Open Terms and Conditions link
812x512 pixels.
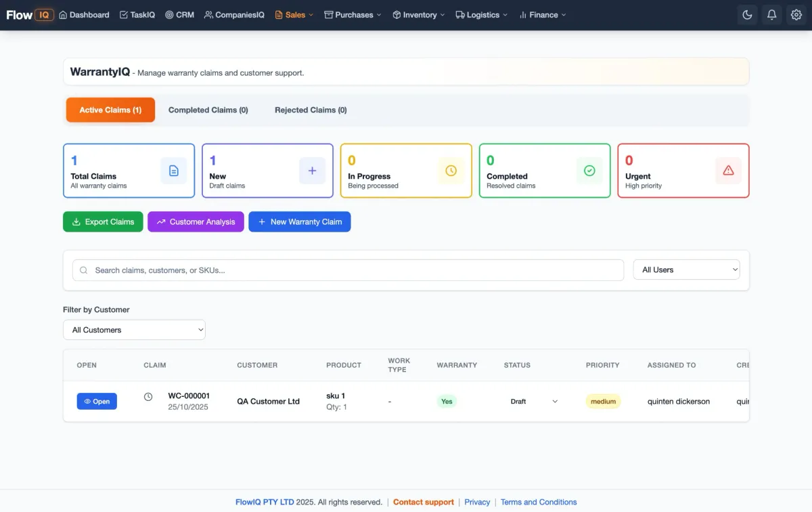click(539, 502)
